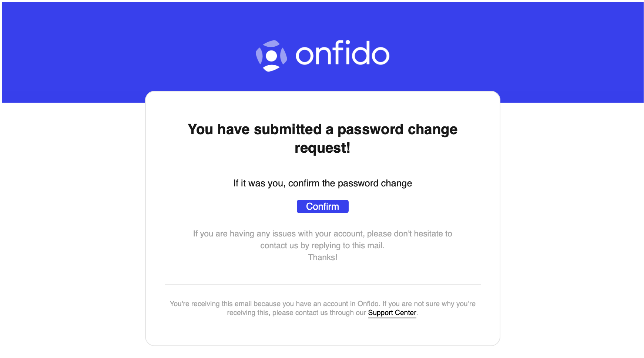
Task: Click the gray account issues paragraph
Action: point(322,239)
